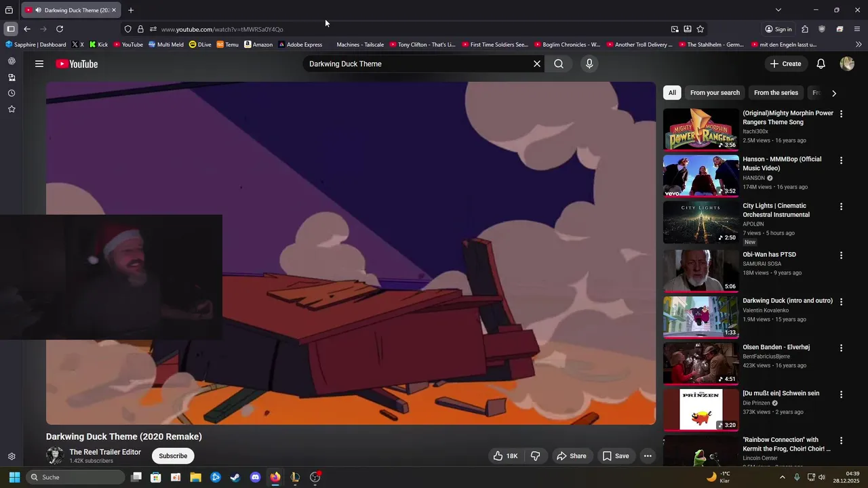Open options for Darkwing Duck intro video

pyautogui.click(x=841, y=302)
